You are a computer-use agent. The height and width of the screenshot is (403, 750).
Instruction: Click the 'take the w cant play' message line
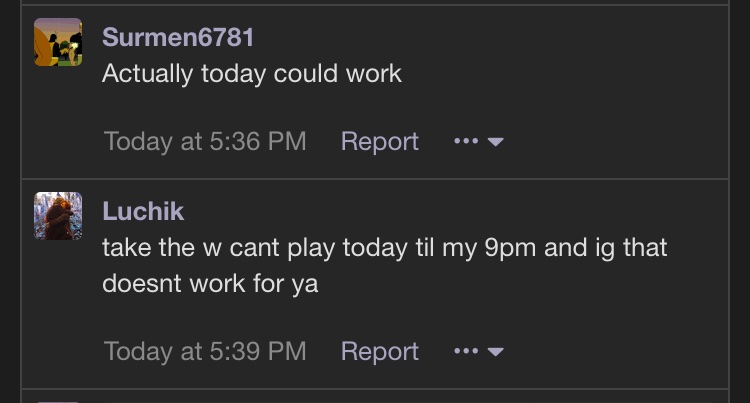[x=385, y=248]
